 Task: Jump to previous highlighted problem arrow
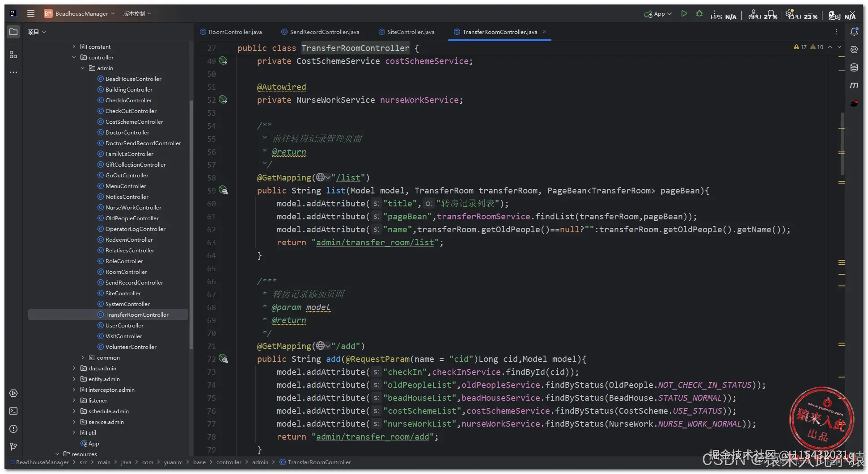(x=830, y=47)
